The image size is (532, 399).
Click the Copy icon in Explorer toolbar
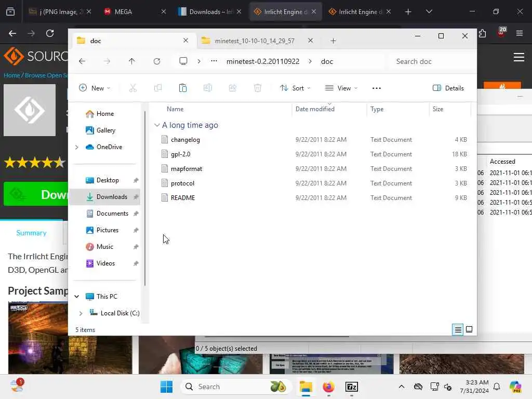pos(158,88)
